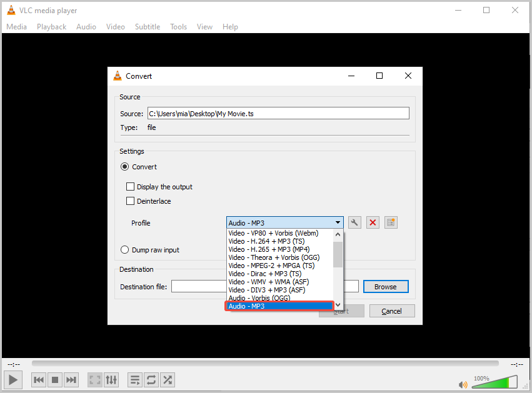Stop playback with the Stop button
Viewport: 532px width, 393px height.
[x=55, y=380]
